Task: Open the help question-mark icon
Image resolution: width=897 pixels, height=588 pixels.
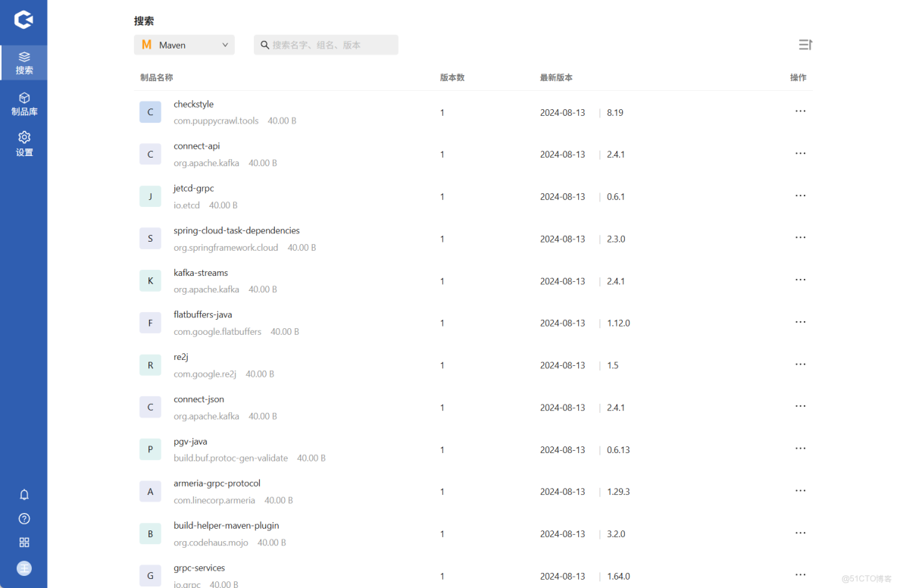Action: click(23, 518)
